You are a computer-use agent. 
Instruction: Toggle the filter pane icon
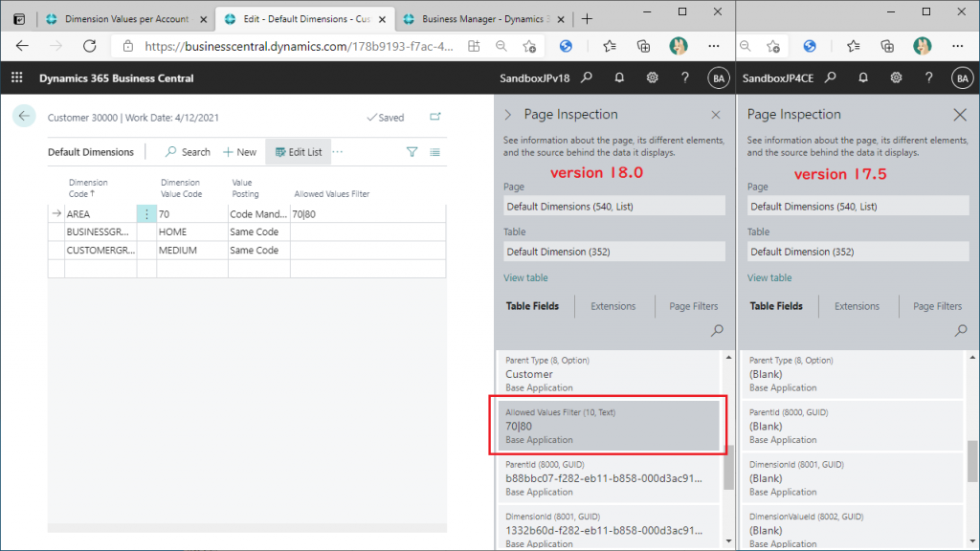click(x=412, y=152)
